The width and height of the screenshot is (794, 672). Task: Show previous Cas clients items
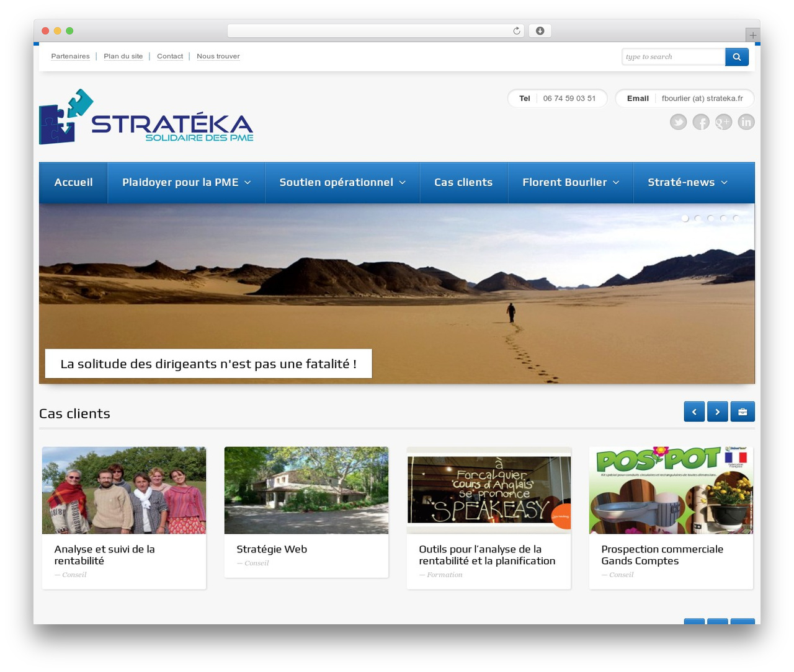click(x=694, y=412)
